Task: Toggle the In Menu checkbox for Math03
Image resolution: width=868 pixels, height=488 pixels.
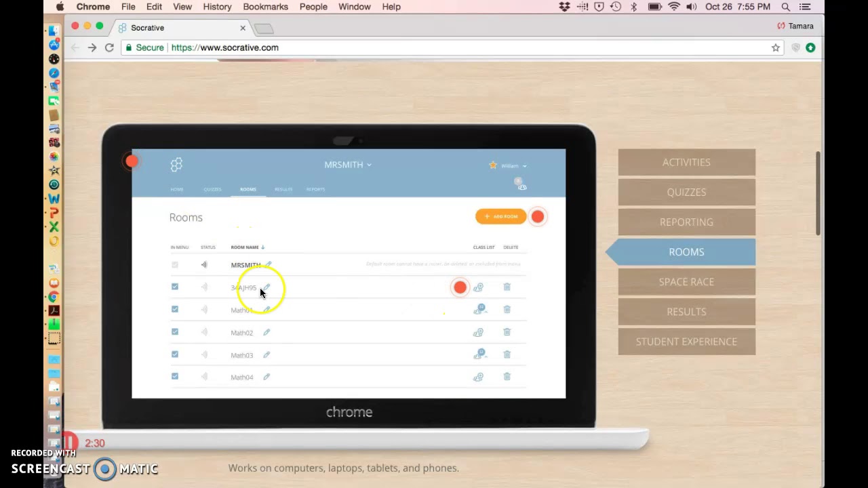Action: (175, 354)
